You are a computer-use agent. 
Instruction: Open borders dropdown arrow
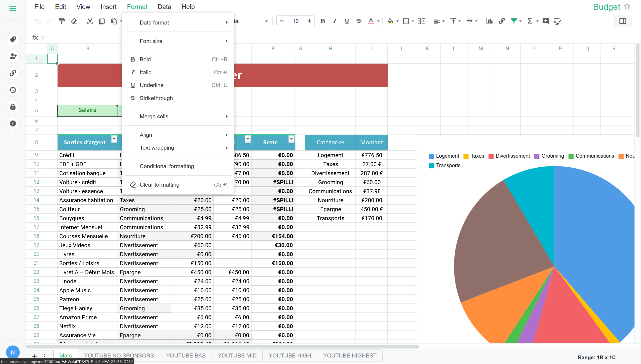(413, 21)
